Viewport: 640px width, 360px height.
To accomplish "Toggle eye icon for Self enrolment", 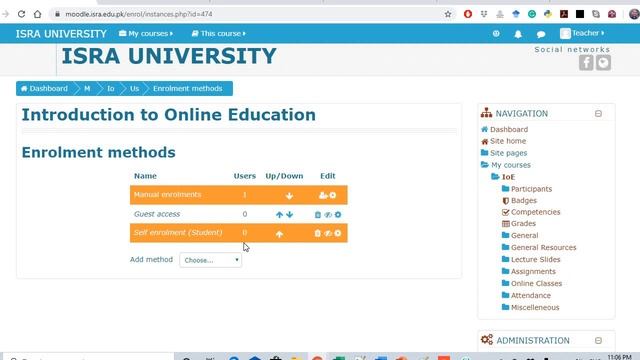I will (328, 233).
